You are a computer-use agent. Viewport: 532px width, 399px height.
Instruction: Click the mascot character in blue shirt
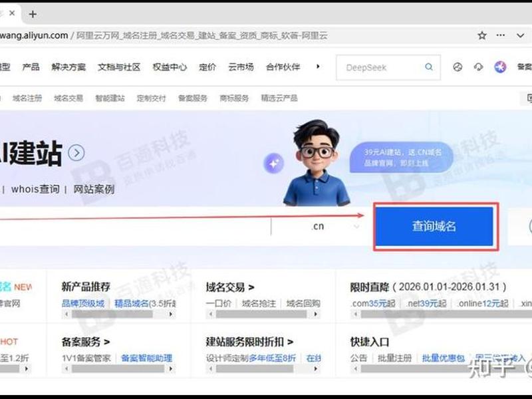[317, 163]
